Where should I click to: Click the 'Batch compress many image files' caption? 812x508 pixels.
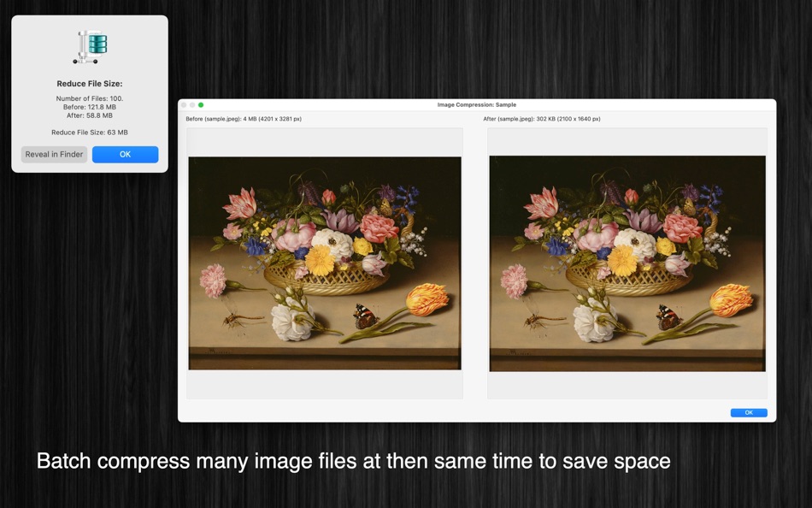(353, 461)
